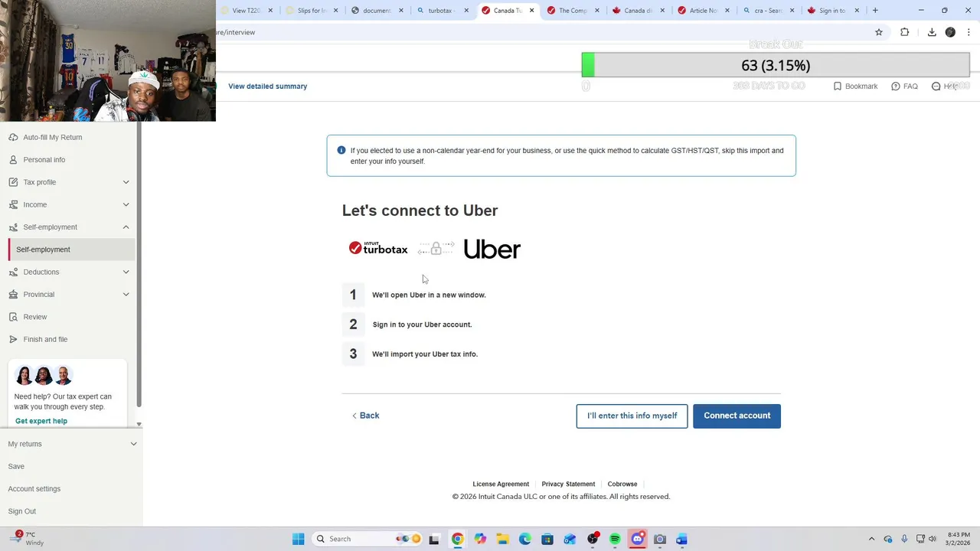The width and height of the screenshot is (980, 551).
Task: Open Spotify from taskbar
Action: click(615, 539)
